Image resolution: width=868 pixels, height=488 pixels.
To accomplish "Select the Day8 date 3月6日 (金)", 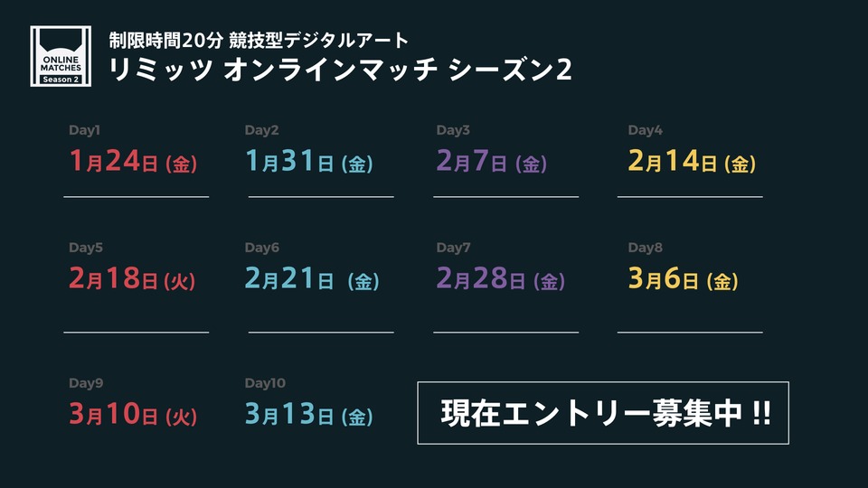I will pyautogui.click(x=683, y=278).
